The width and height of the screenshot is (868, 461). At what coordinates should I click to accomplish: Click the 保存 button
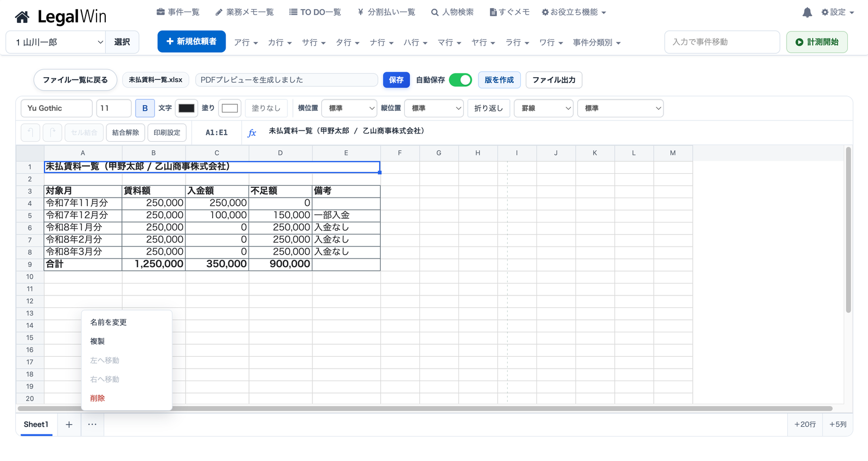(396, 80)
